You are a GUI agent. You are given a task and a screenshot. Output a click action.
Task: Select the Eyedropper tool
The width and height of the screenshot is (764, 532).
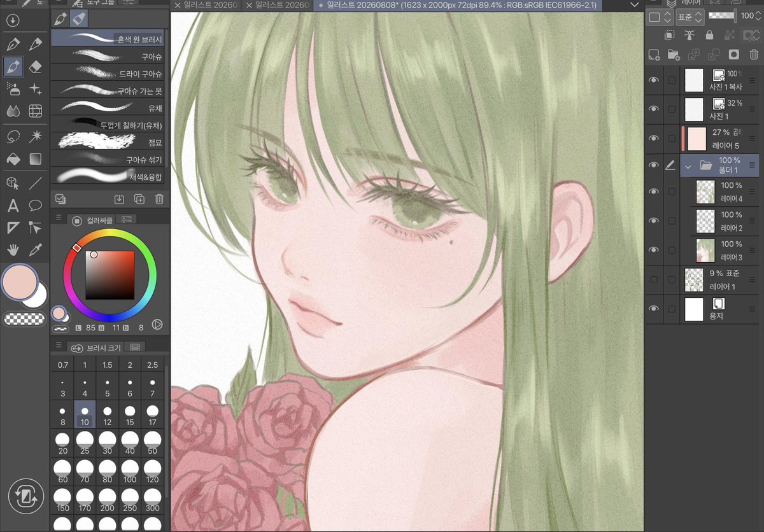tap(36, 249)
